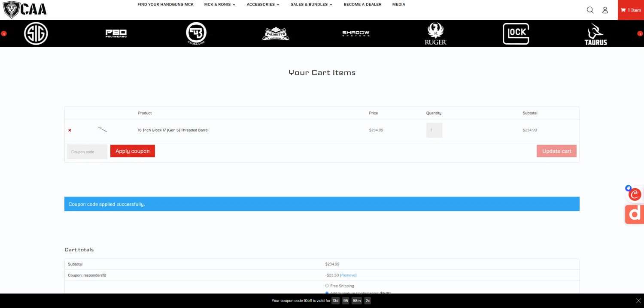
Task: Click the -$23.50 discount value
Action: 332,275
